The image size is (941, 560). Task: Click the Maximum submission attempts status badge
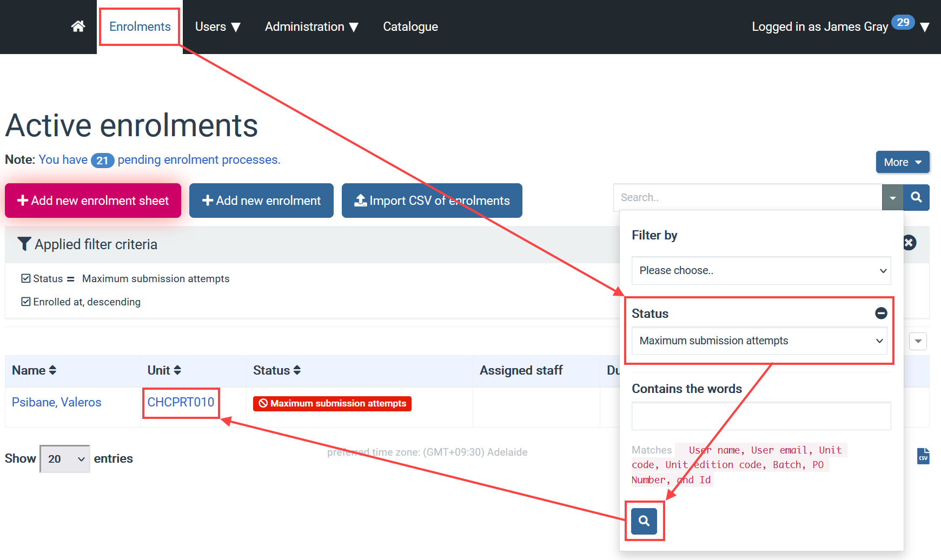332,403
